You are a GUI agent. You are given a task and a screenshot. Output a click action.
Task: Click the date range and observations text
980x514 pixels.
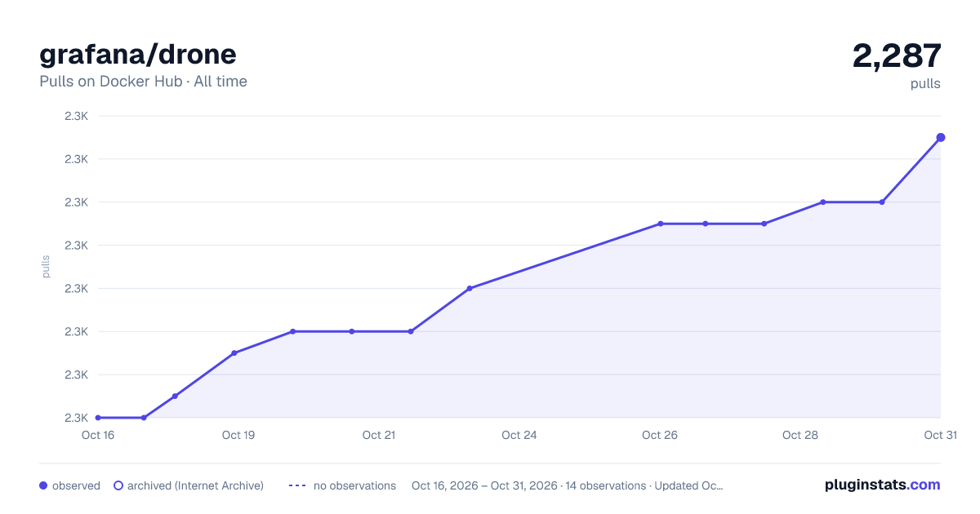pyautogui.click(x=568, y=485)
